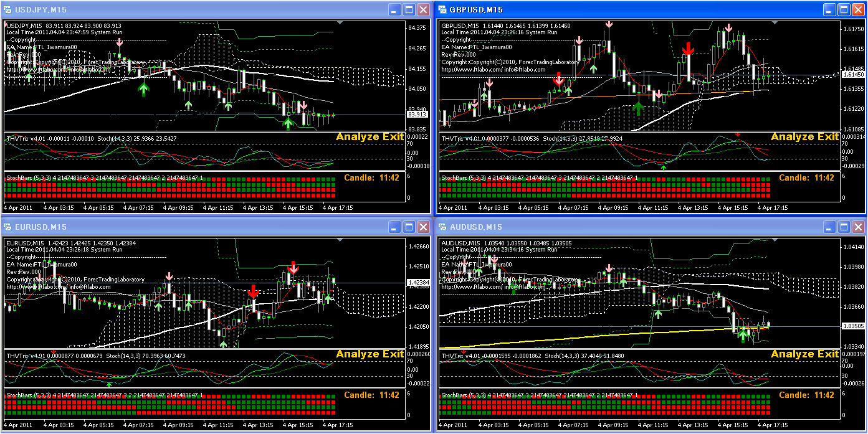Viewport: 868px width, 434px height.
Task: Click the Candle: 11:42 label in the USDJPY chart
Action: tap(371, 178)
